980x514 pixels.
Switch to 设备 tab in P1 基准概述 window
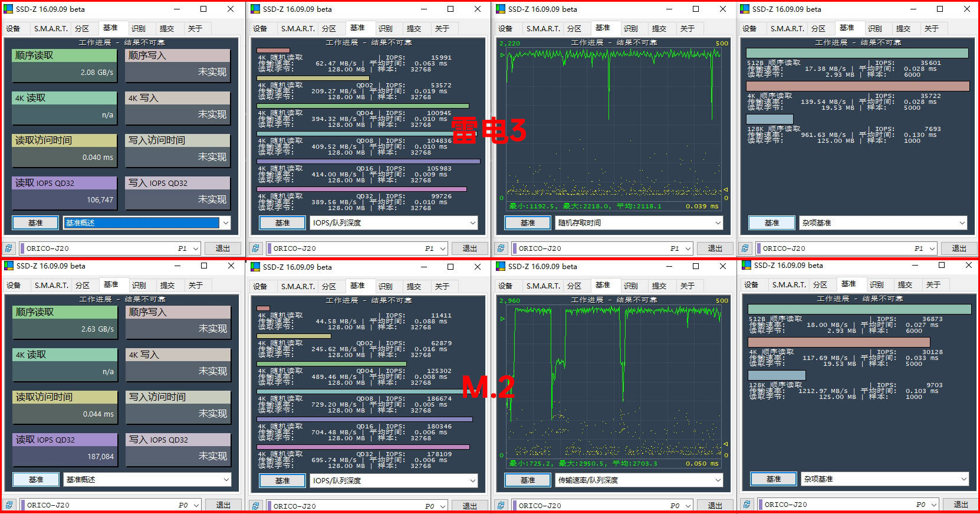14,28
